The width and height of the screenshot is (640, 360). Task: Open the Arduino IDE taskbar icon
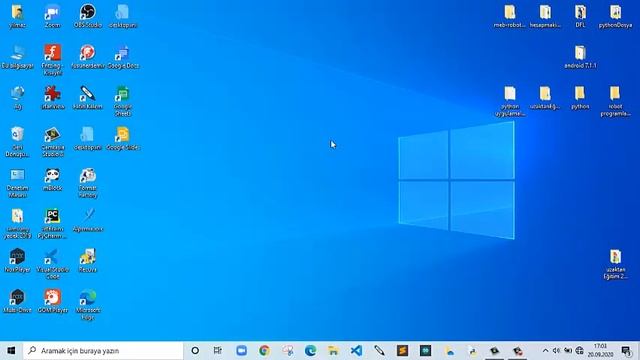[x=425, y=351]
